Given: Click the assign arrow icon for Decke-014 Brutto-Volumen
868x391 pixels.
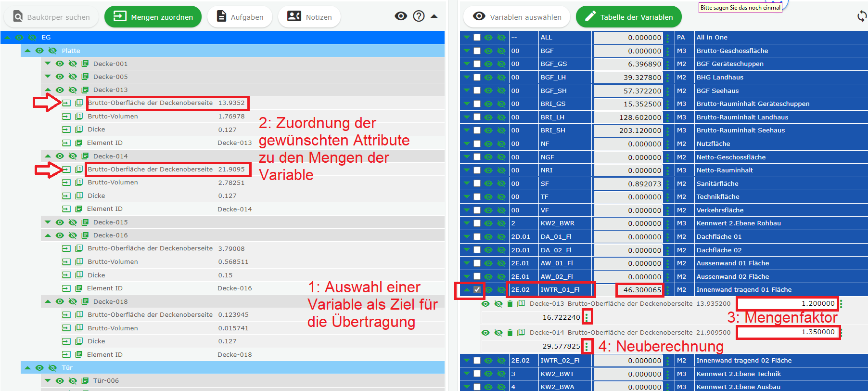Looking at the screenshot, I should point(66,182).
